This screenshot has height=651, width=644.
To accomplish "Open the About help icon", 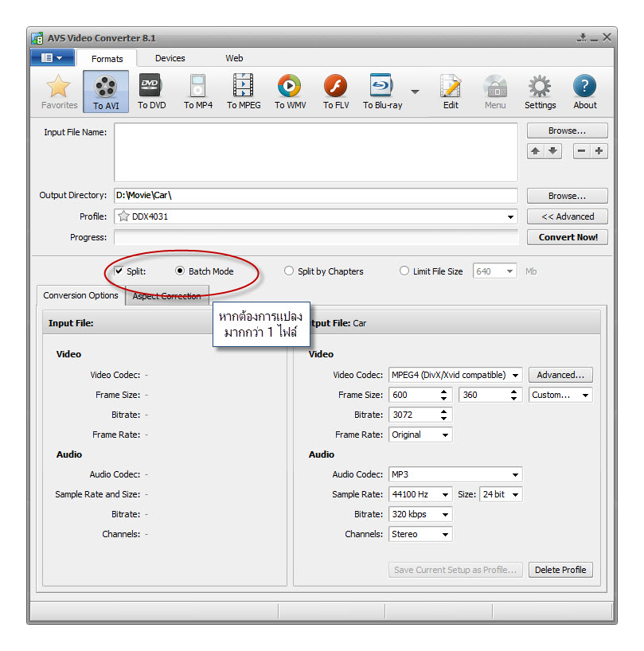I will (585, 92).
